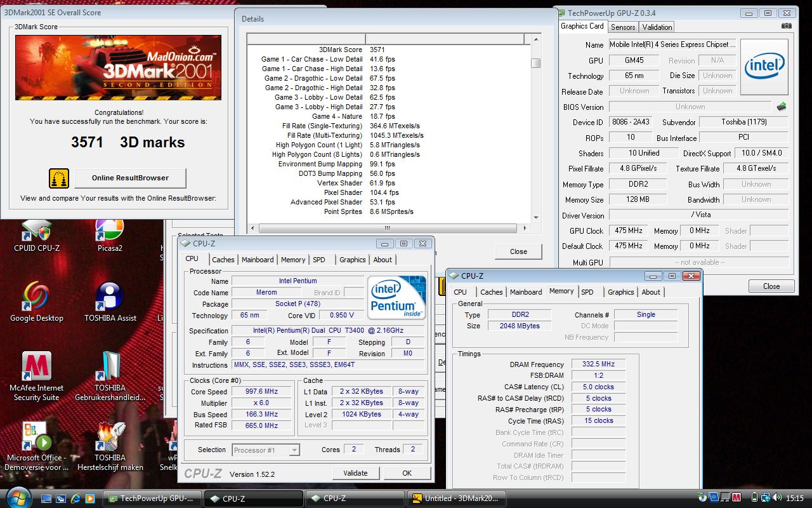
Task: Select Graphics Card tab in GPU-Z
Action: (582, 26)
